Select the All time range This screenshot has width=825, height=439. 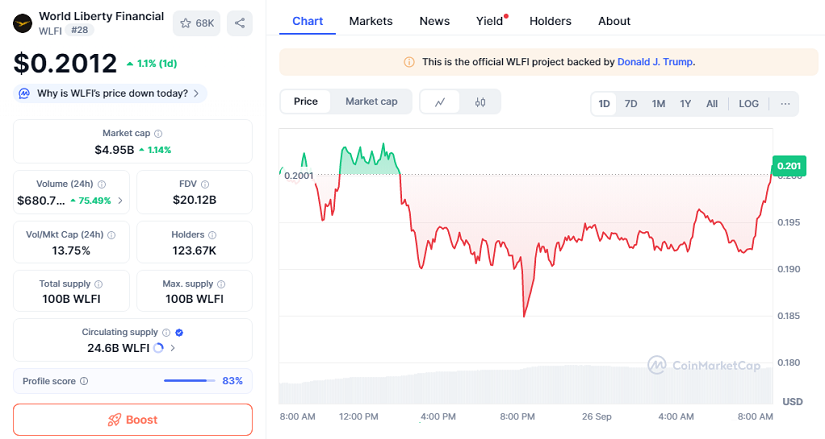click(x=712, y=104)
